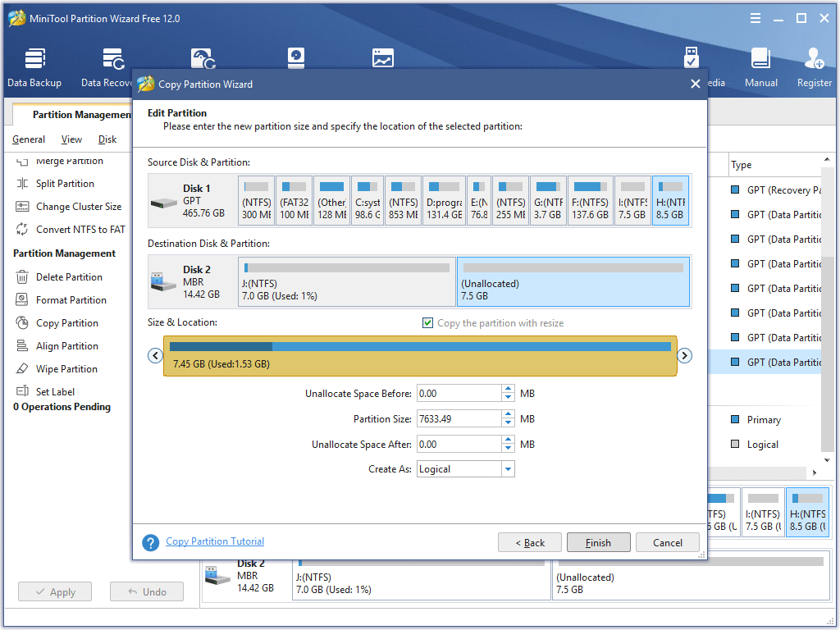Image resolution: width=840 pixels, height=630 pixels.
Task: Click the Unallocate Space After input field
Action: [459, 444]
